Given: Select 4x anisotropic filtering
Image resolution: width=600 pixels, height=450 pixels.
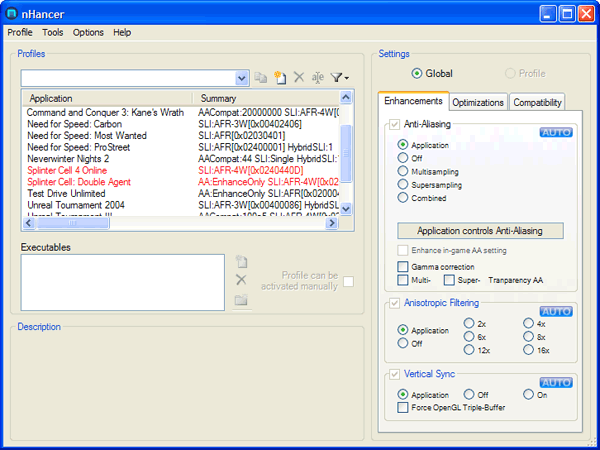Looking at the screenshot, I should pyautogui.click(x=528, y=323).
